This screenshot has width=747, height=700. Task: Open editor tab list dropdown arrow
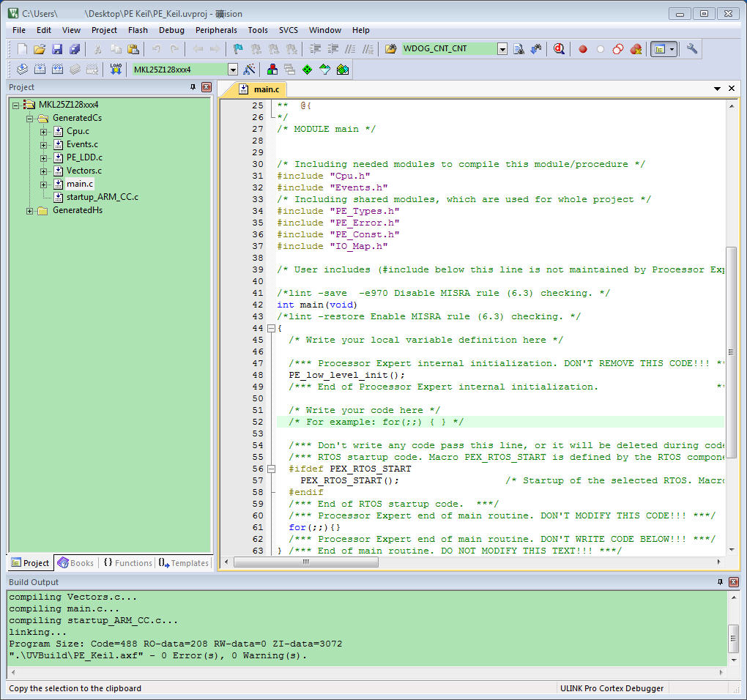pyautogui.click(x=718, y=89)
